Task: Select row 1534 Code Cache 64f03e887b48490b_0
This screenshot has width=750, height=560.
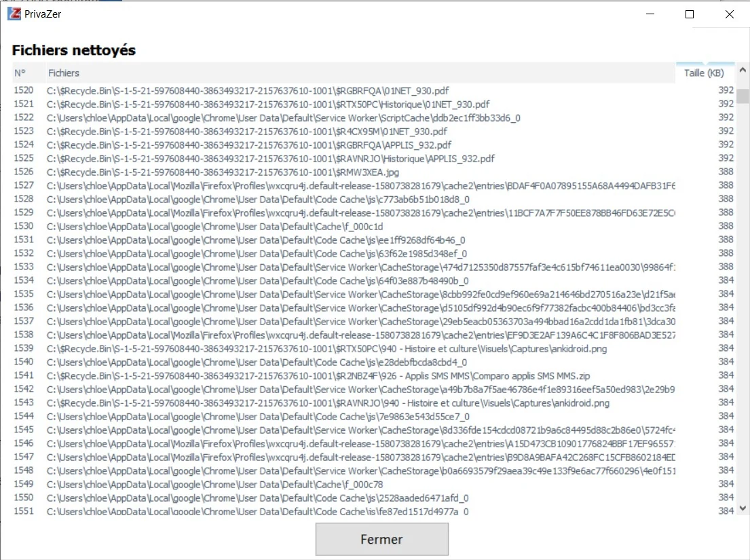Action: 373,280
